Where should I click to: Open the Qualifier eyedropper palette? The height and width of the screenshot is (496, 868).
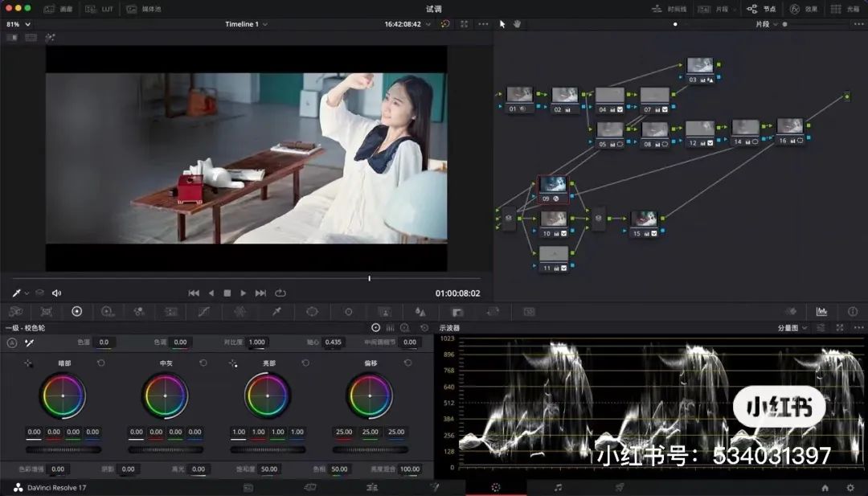tap(276, 312)
